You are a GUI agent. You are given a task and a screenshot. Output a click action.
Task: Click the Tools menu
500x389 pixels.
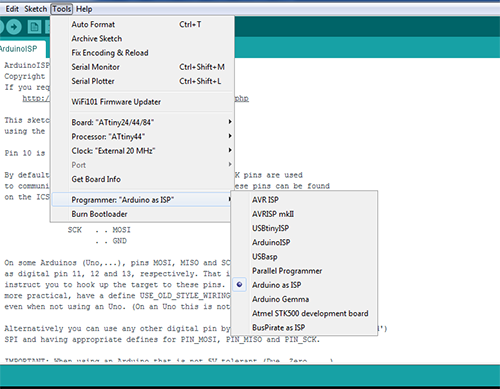tap(62, 9)
